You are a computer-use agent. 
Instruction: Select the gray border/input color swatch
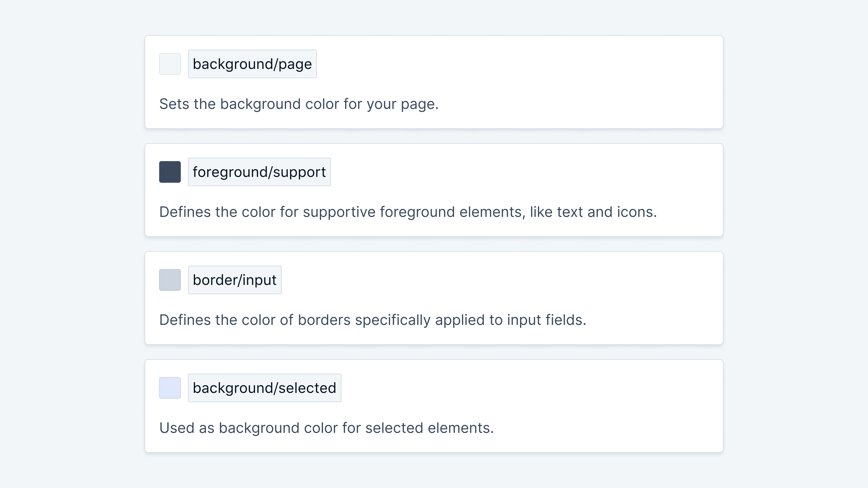[x=170, y=280]
